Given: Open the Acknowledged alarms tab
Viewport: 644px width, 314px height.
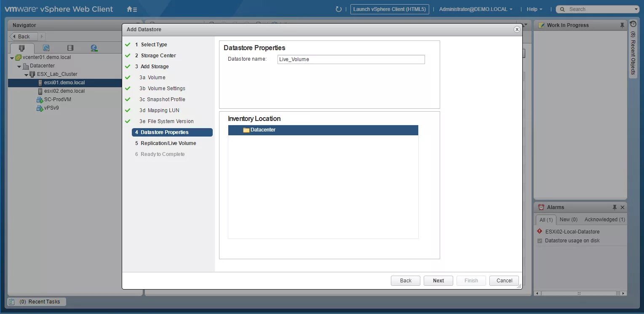Looking at the screenshot, I should tap(604, 219).
